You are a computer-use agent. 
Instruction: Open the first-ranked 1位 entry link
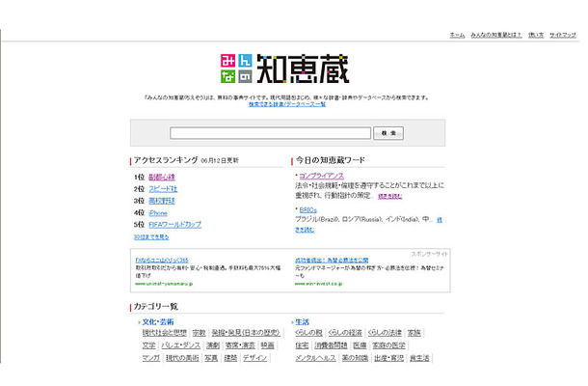(162, 177)
